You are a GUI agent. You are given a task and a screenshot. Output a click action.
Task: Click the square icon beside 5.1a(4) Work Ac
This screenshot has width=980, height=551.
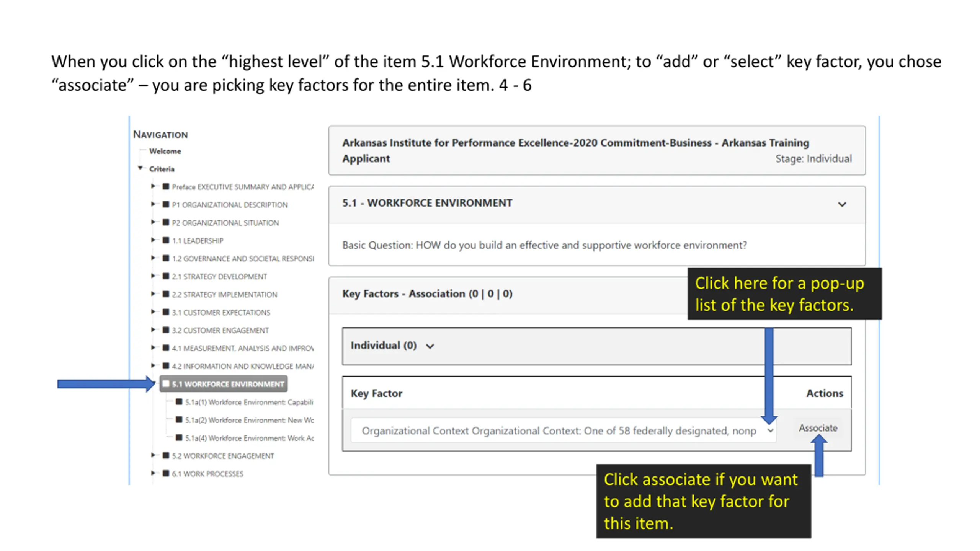(x=179, y=437)
